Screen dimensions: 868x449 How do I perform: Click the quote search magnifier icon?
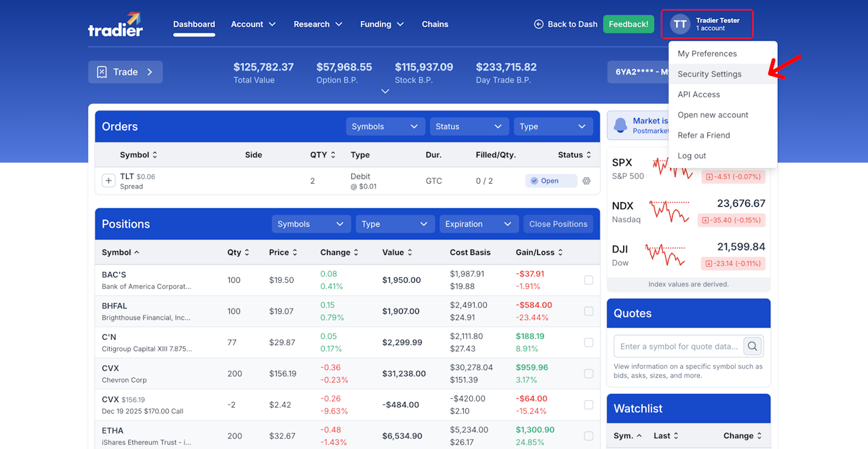(753, 347)
